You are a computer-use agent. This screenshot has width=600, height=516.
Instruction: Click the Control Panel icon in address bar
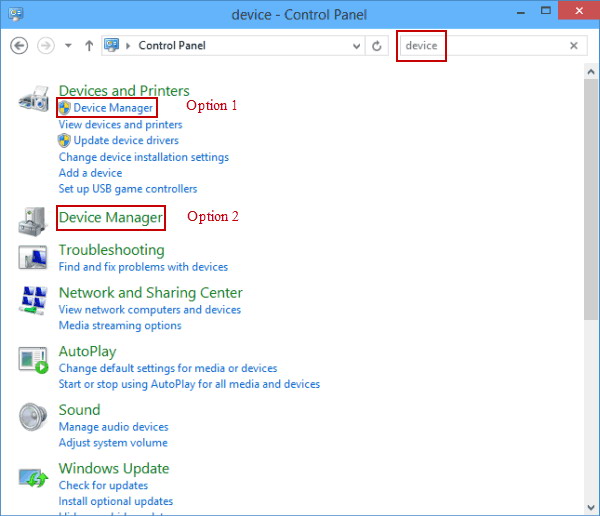111,45
